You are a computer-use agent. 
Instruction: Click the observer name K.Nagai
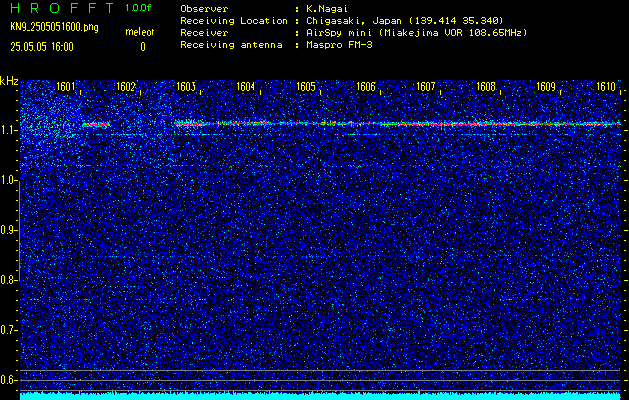coord(327,9)
